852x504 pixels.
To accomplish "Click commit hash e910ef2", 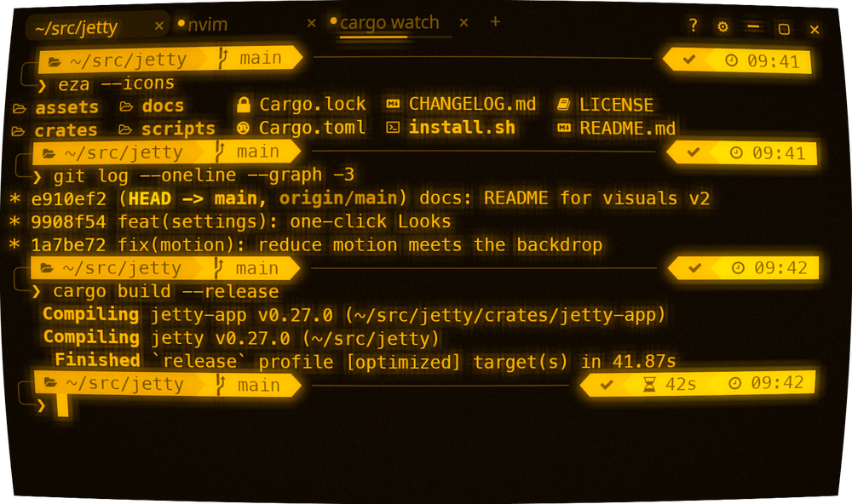I will 69,198.
